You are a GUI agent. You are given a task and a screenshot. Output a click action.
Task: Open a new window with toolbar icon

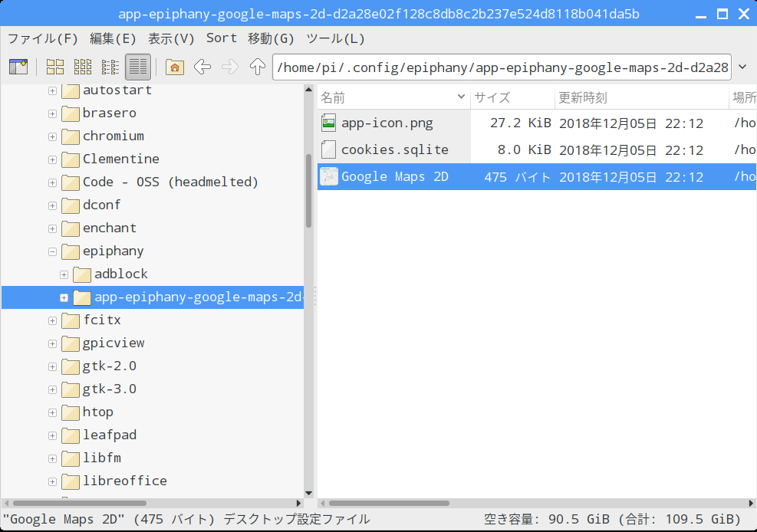[18, 67]
